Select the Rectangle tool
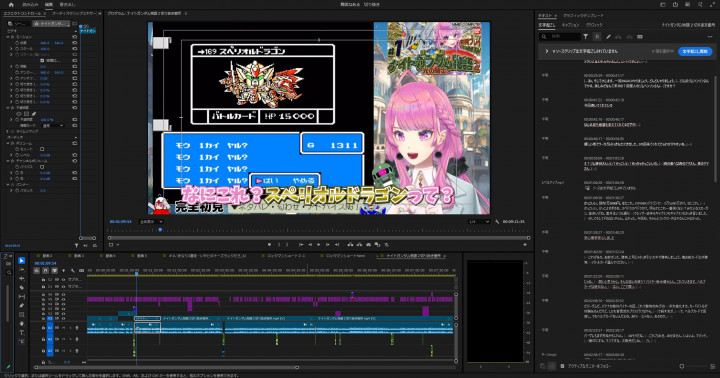720x378 pixels. coord(22,315)
